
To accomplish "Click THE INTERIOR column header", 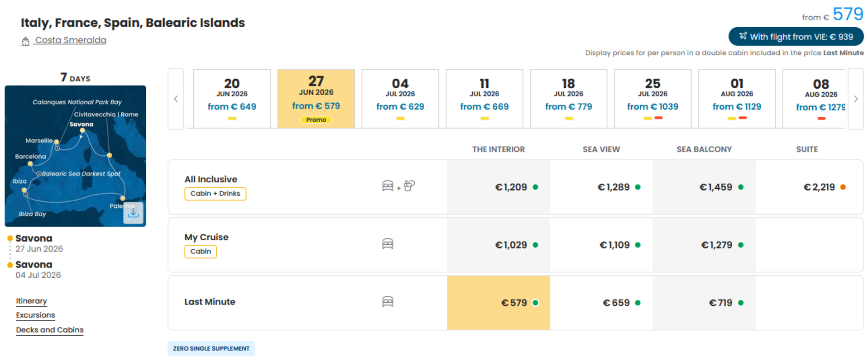I will point(499,149).
